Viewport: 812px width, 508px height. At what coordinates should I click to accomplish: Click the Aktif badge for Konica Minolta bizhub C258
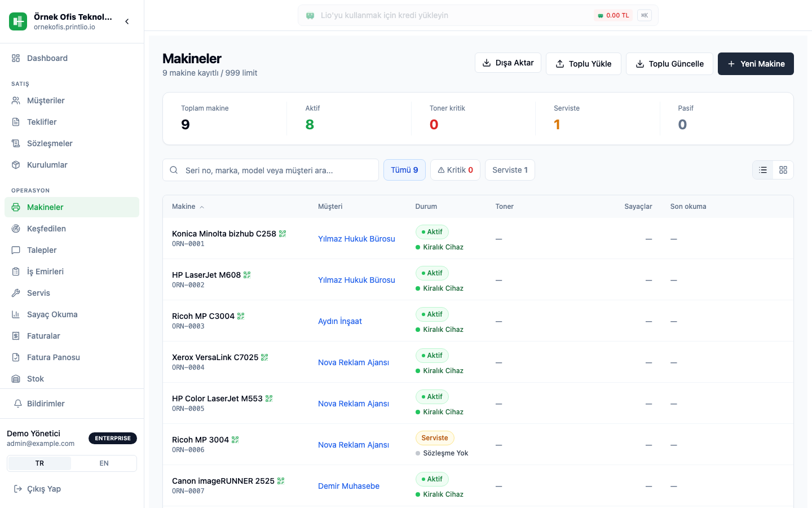pyautogui.click(x=432, y=232)
